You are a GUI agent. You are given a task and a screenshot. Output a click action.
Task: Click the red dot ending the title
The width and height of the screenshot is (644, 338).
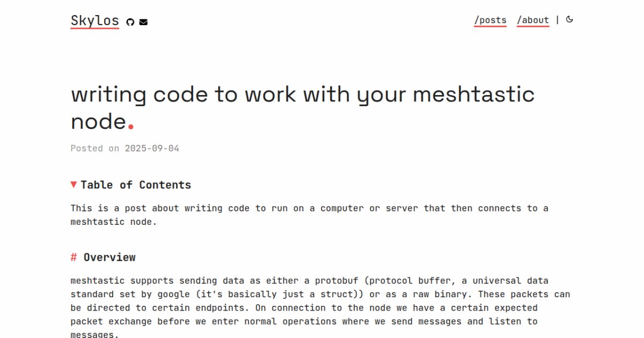coord(131,127)
